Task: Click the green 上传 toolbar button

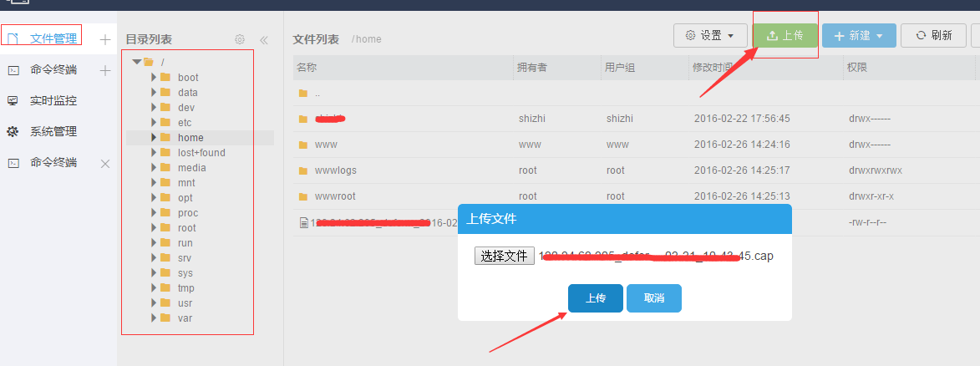Action: point(785,36)
